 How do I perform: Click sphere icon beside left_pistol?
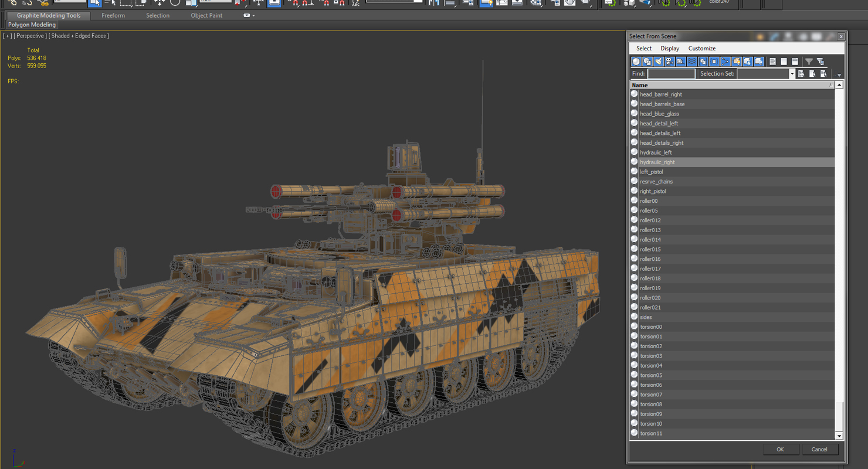point(634,171)
